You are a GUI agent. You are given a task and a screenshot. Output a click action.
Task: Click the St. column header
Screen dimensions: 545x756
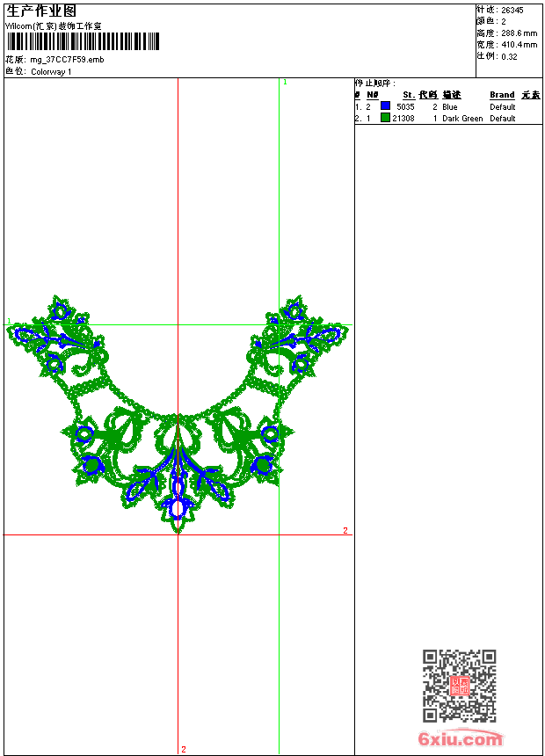click(409, 95)
